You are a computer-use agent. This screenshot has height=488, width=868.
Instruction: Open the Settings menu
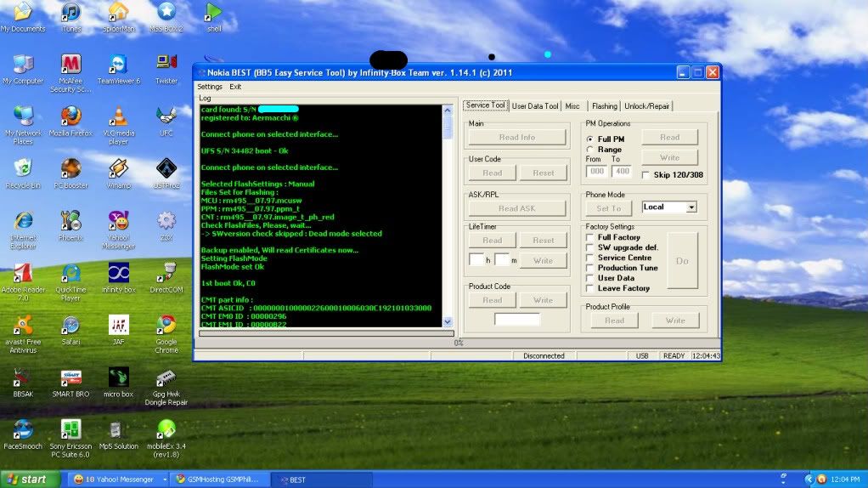coord(210,87)
